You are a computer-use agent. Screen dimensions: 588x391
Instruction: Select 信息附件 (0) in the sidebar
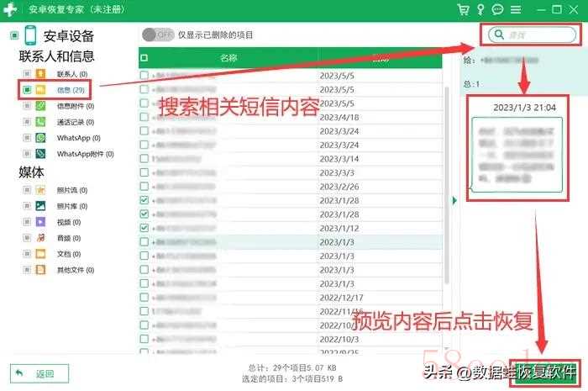(75, 107)
